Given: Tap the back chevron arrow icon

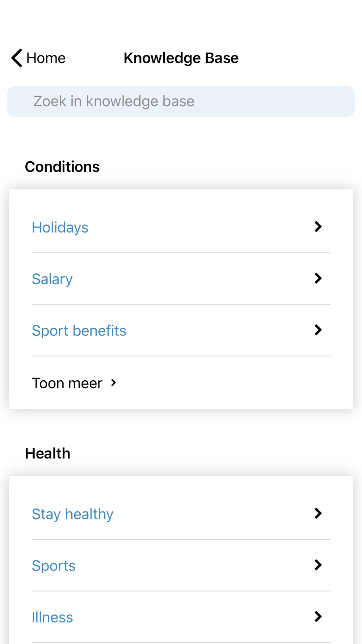Looking at the screenshot, I should point(17,58).
